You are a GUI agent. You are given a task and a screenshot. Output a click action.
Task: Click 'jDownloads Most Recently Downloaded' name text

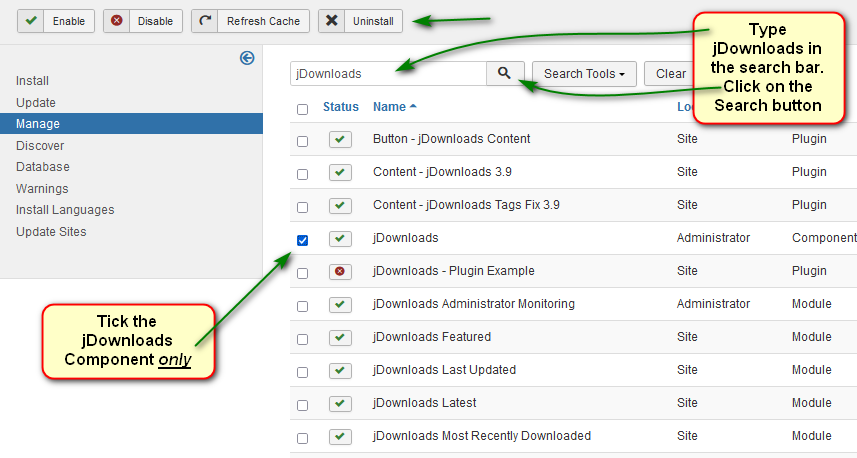[482, 436]
